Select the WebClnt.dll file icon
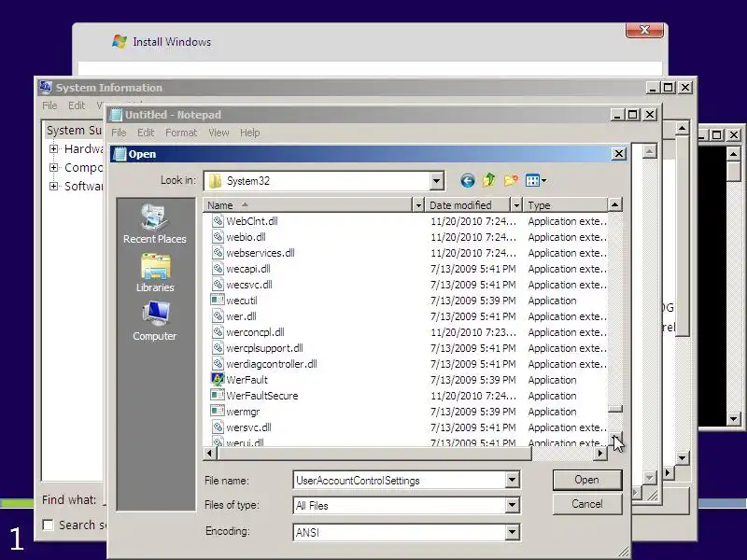The image size is (747, 560). point(218,221)
